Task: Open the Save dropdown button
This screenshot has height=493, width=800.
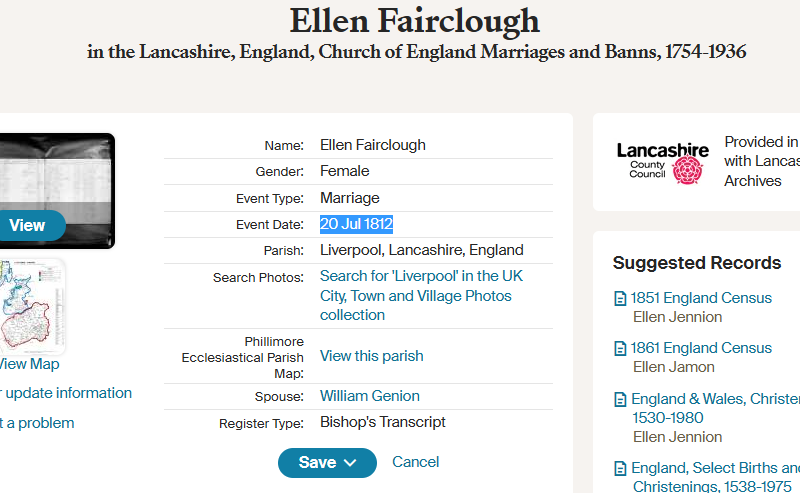Action: pyautogui.click(x=327, y=462)
